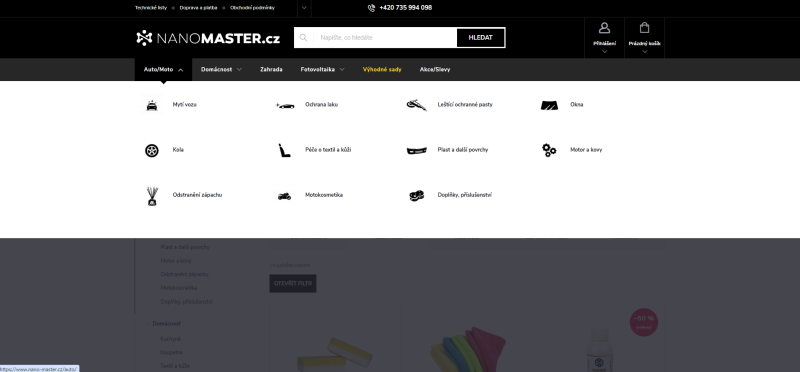Select the Motokosmetika motorcycle icon

point(284,196)
